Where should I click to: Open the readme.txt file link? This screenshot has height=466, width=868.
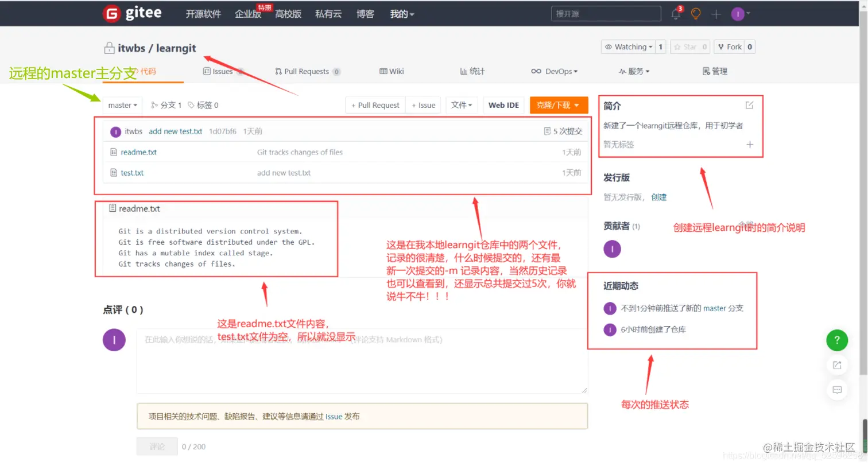[x=138, y=152]
